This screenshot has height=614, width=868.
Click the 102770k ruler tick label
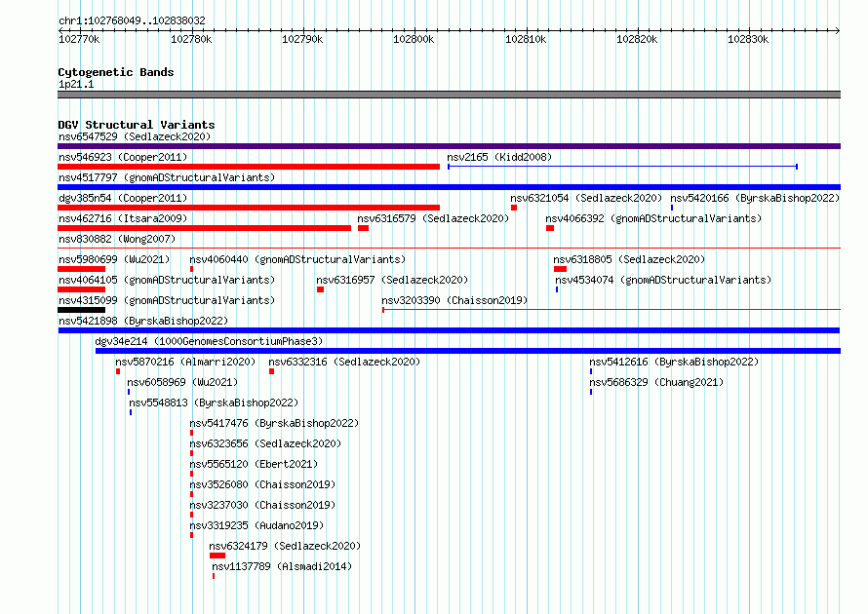(x=79, y=39)
